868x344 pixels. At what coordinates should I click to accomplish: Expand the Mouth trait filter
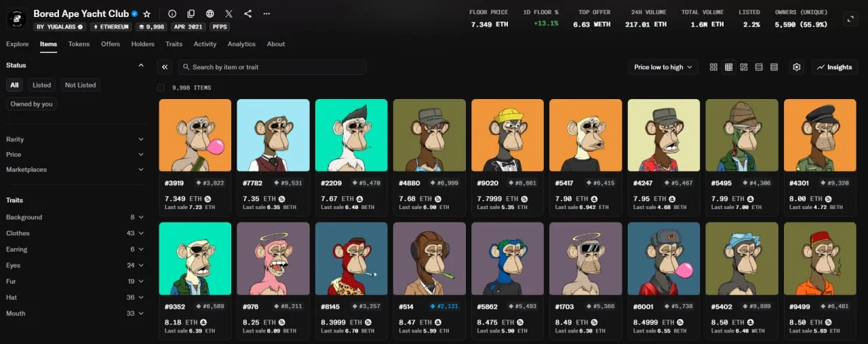tap(75, 313)
